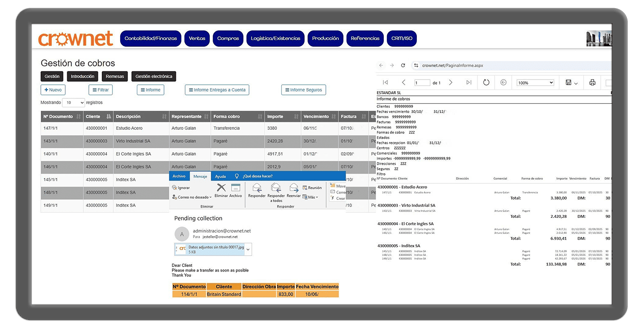Click the report page number field
Screen dimensions: 644x328
[x=422, y=83]
